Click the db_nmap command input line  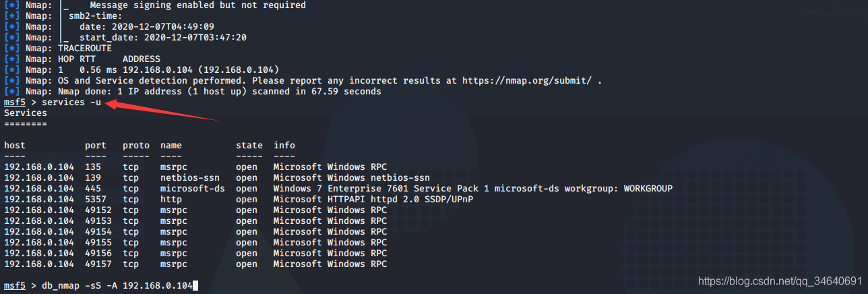tap(100, 286)
